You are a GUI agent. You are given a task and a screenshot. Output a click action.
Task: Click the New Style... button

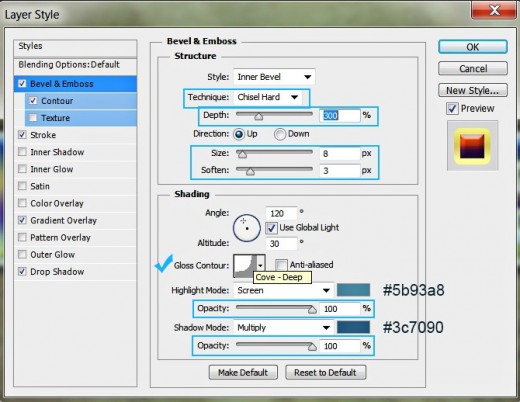473,90
